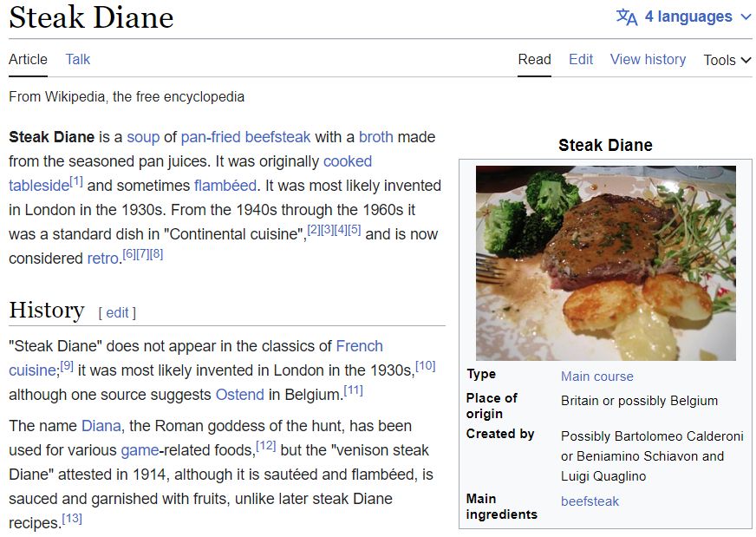Follow the Diana goddess link

coord(101,426)
